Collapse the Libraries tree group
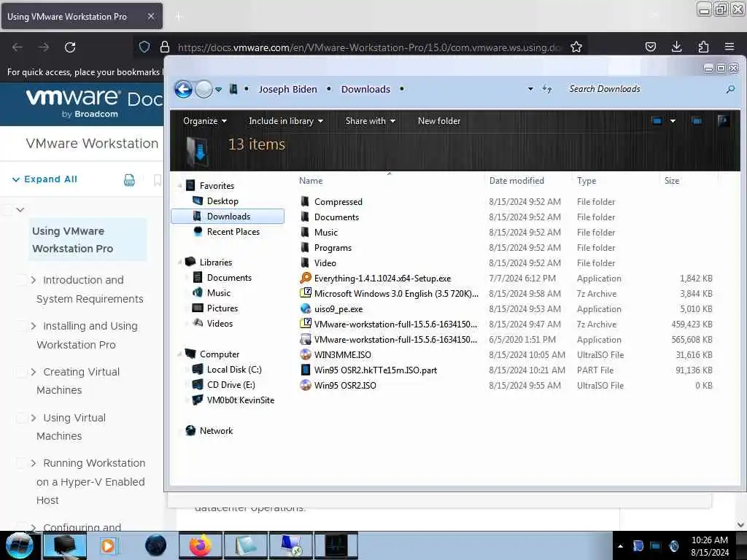Viewport: 747px width, 560px height. point(180,262)
